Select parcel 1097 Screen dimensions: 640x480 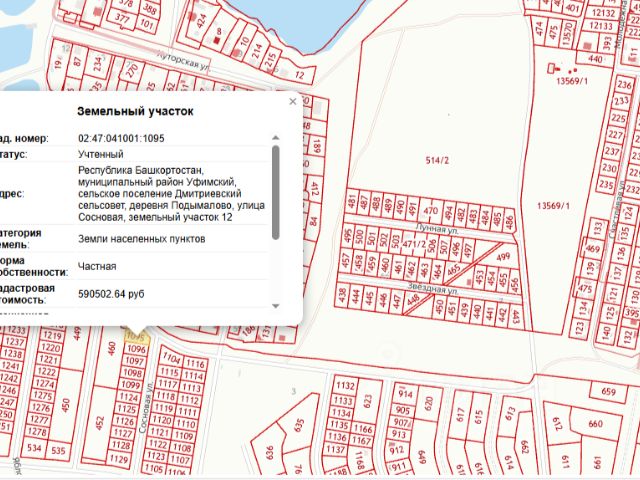click(134, 361)
